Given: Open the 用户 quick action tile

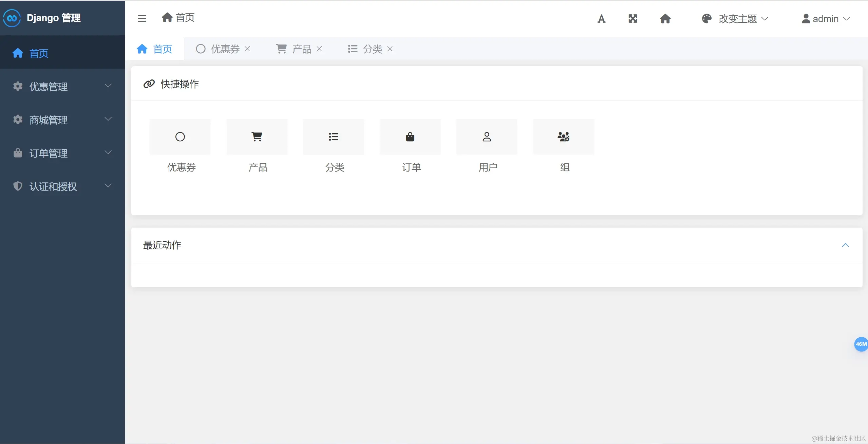Looking at the screenshot, I should point(487,137).
